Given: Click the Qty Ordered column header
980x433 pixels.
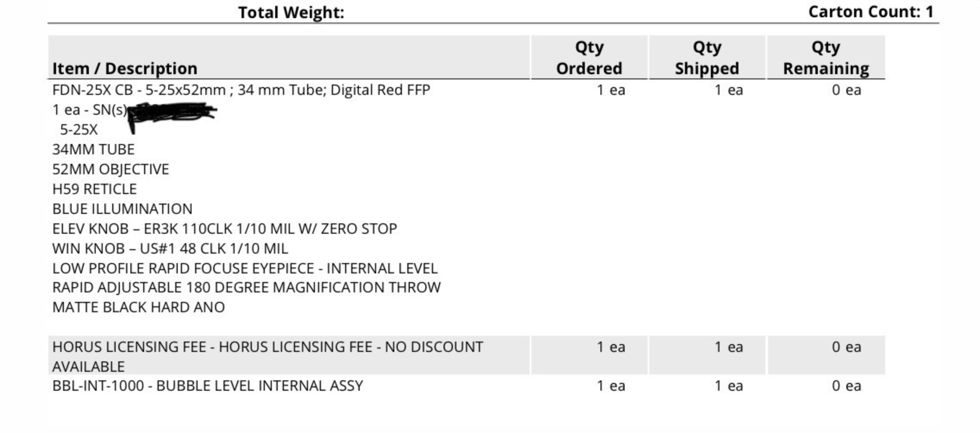Looking at the screenshot, I should 589,58.
